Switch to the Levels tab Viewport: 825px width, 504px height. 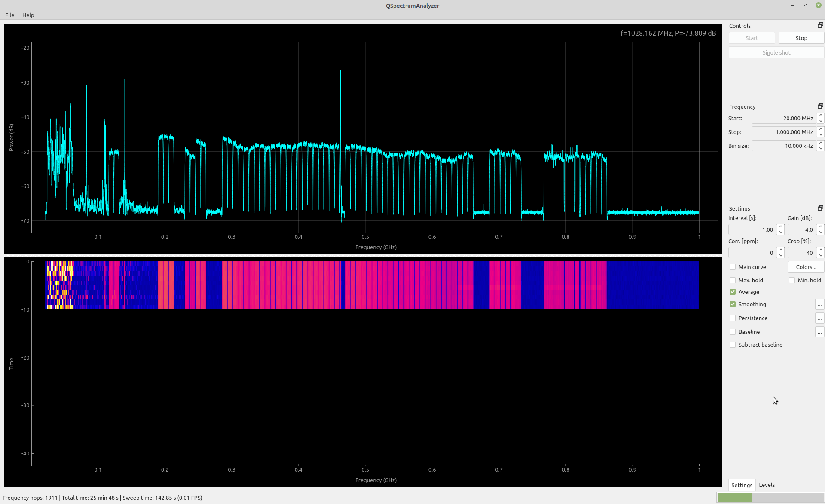767,485
